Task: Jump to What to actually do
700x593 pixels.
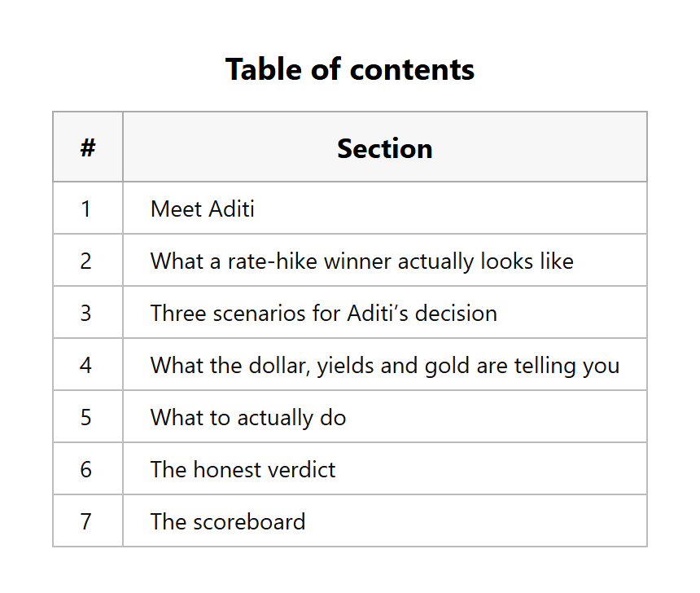Action: click(x=248, y=418)
